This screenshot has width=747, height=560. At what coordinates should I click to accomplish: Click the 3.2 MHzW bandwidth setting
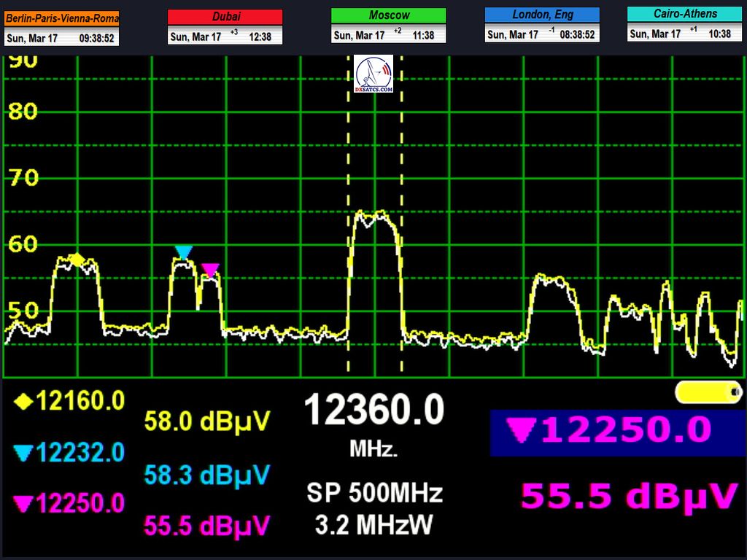[x=373, y=524]
